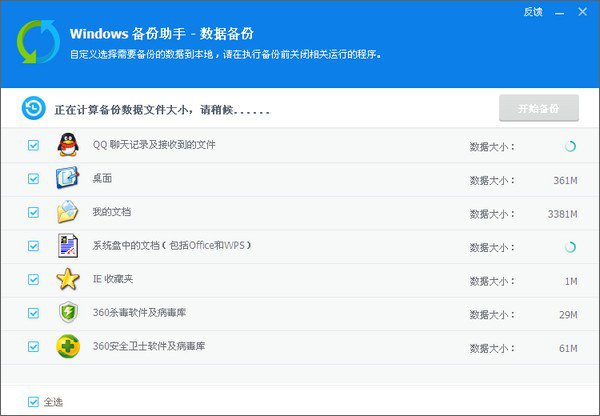
Task: Click the Windows 备份助手 logo icon
Action: pyautogui.click(x=38, y=42)
